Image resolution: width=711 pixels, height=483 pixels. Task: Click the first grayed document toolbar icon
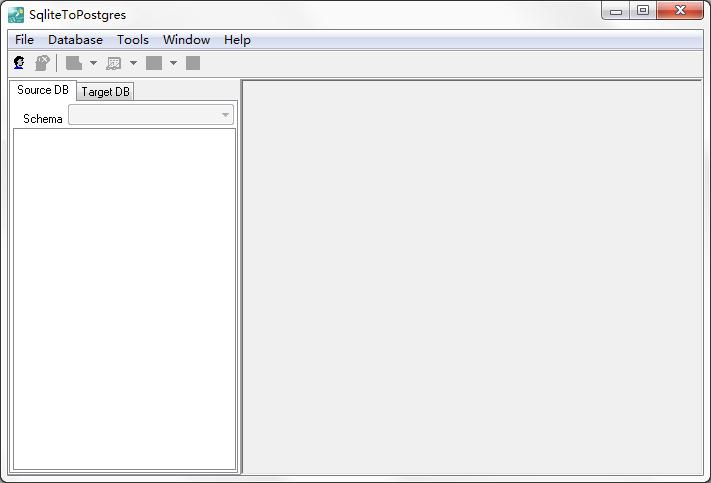[x=74, y=63]
